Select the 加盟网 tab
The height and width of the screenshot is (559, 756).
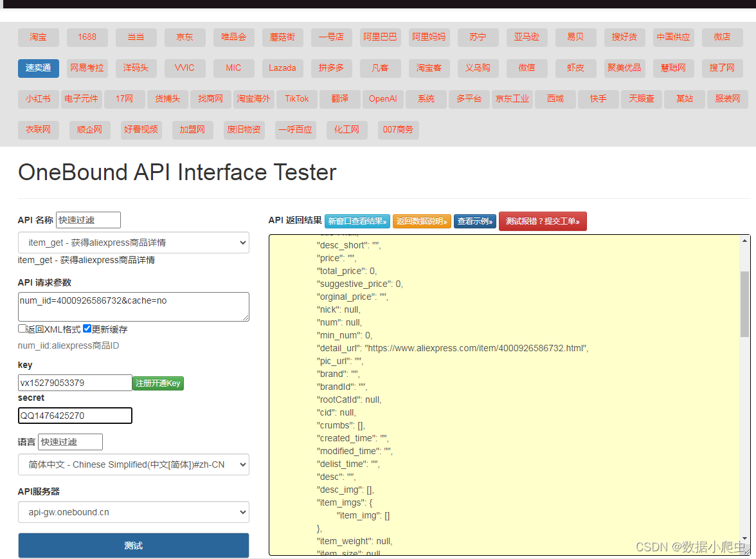coord(192,130)
